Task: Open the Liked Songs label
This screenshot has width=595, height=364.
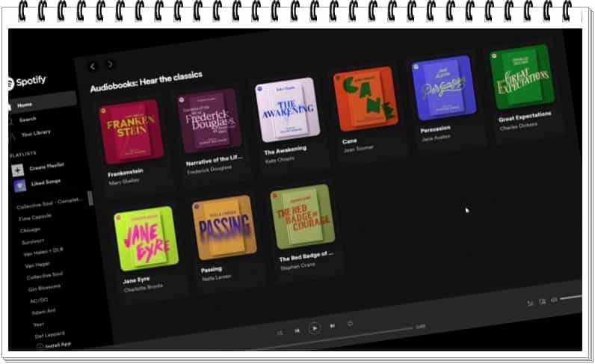Action: [x=46, y=182]
